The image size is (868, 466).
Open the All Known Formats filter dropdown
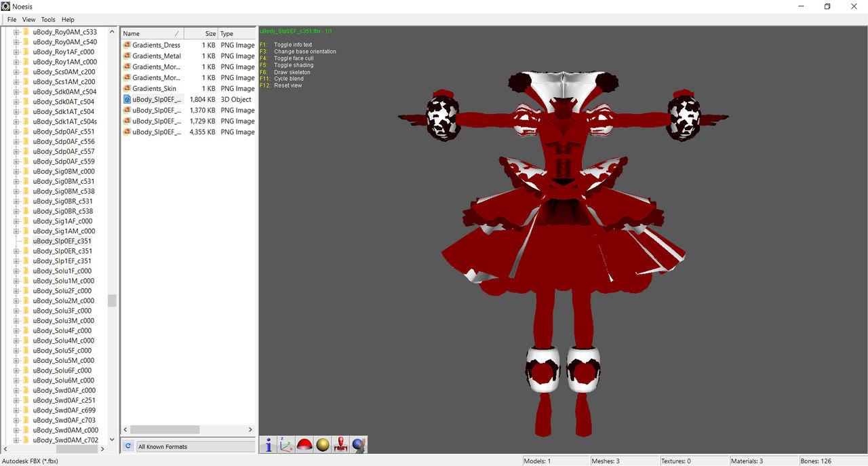[195, 446]
